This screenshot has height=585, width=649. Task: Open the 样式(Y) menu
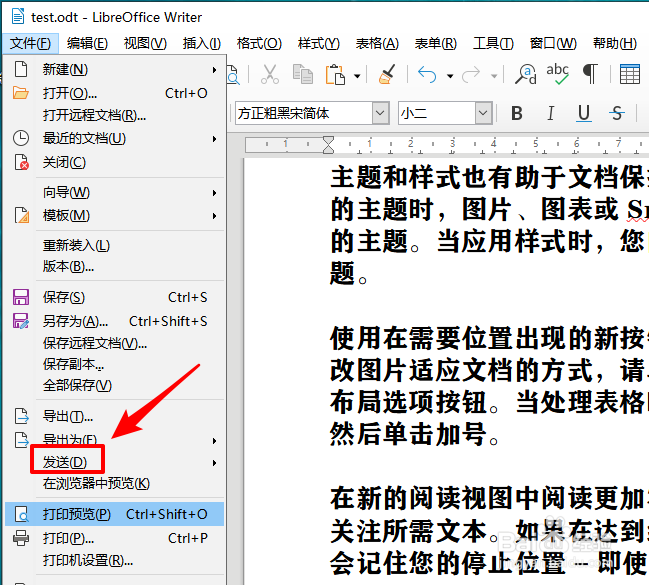click(x=319, y=43)
